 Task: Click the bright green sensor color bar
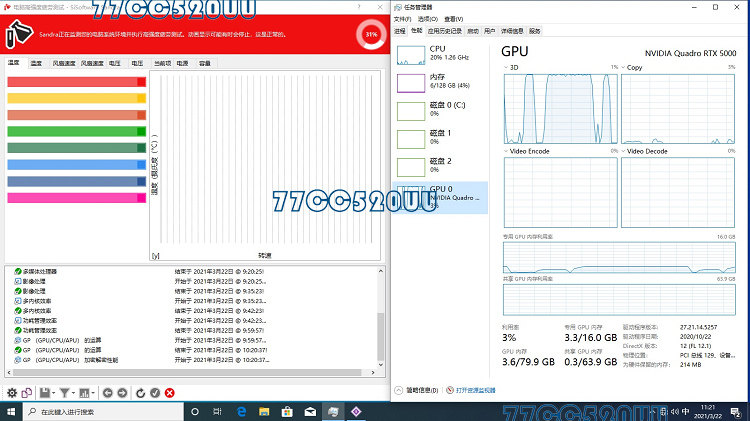click(x=77, y=132)
